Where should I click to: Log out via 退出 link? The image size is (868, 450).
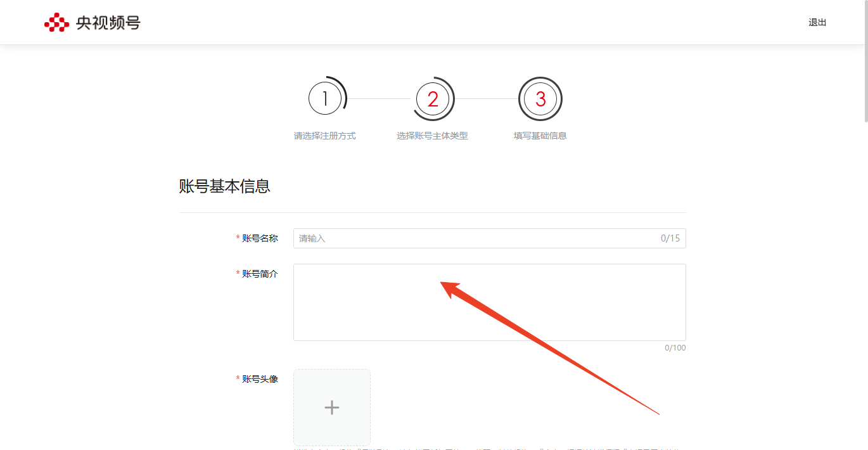pyautogui.click(x=817, y=22)
